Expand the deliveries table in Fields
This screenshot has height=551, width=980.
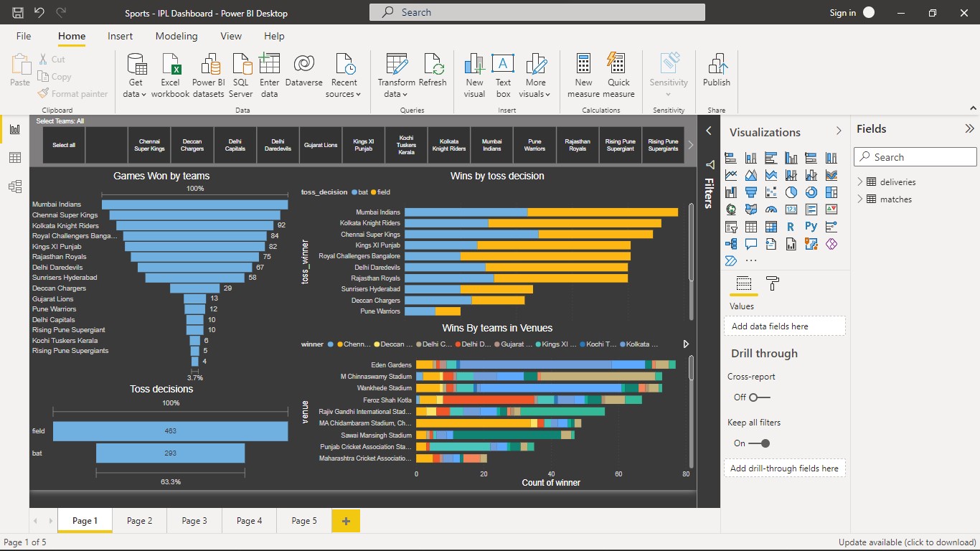coord(860,182)
